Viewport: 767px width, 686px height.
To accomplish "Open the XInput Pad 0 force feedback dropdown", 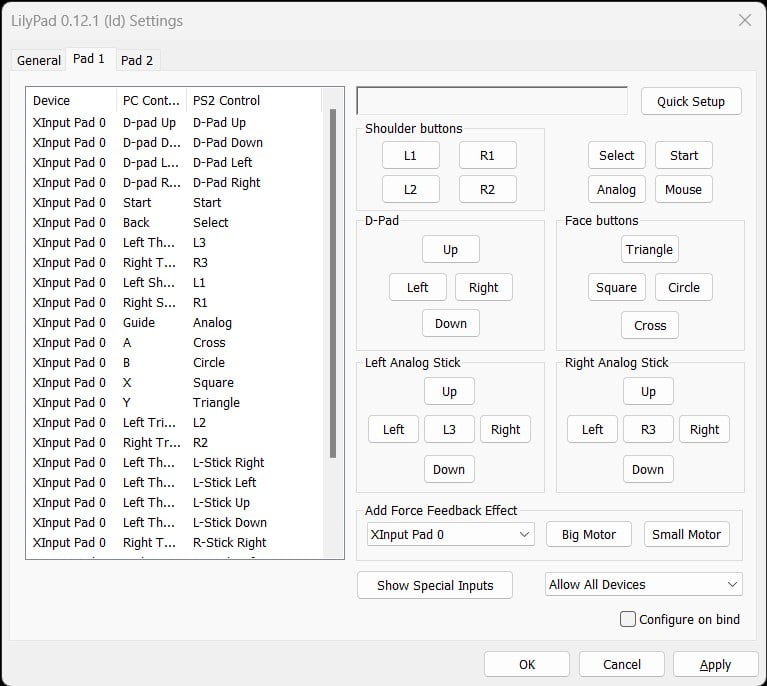I will pyautogui.click(x=451, y=534).
